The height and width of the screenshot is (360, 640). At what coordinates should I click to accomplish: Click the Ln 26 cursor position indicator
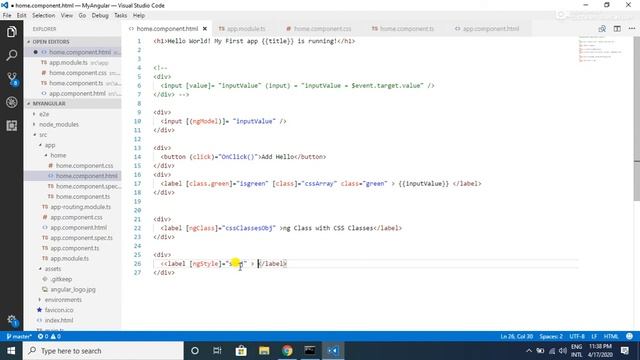point(516,336)
